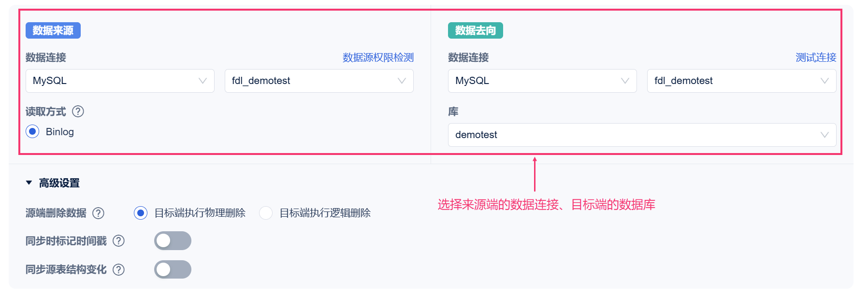This screenshot has height=295, width=868.
Task: Click the 测试连接 link
Action: pos(816,57)
